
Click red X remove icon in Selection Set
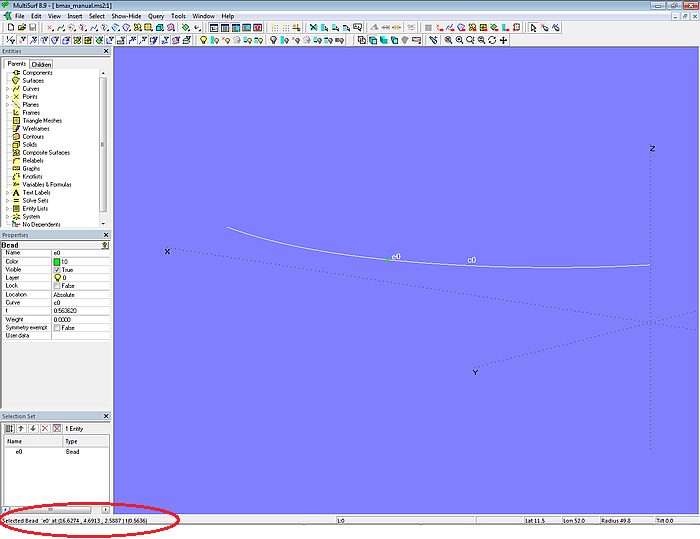point(44,428)
